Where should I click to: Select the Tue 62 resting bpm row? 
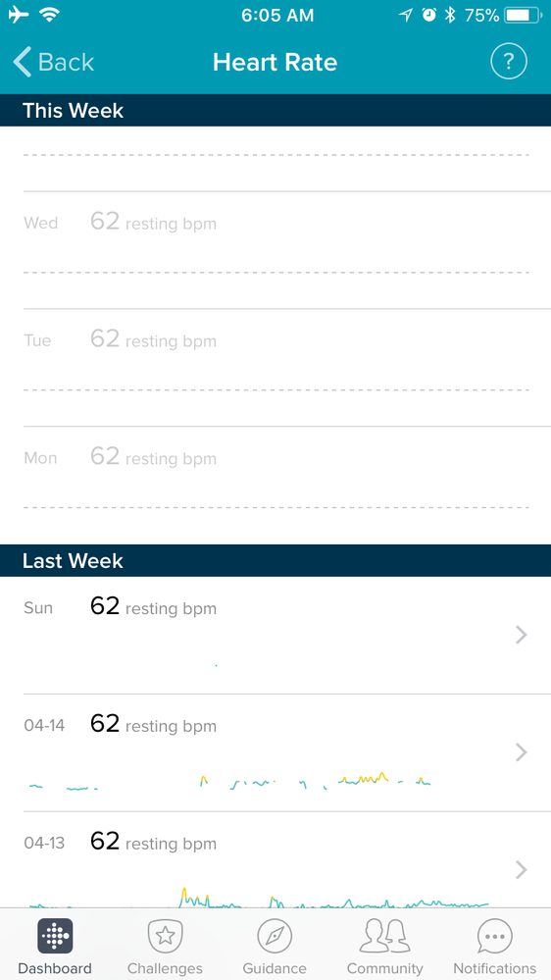click(275, 368)
